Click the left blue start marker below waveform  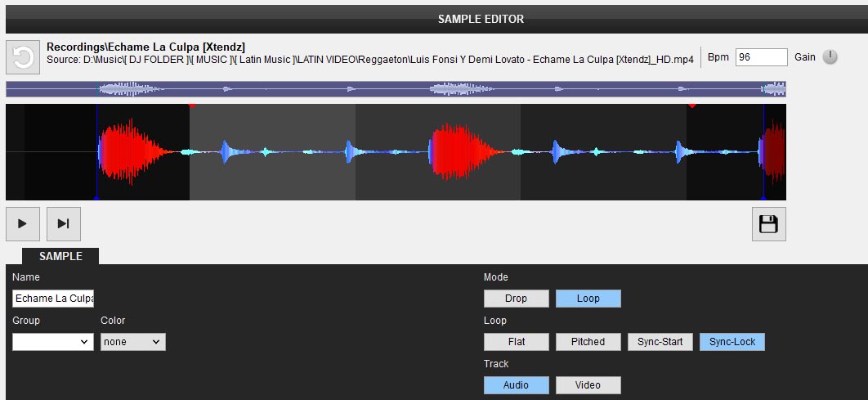tap(97, 197)
